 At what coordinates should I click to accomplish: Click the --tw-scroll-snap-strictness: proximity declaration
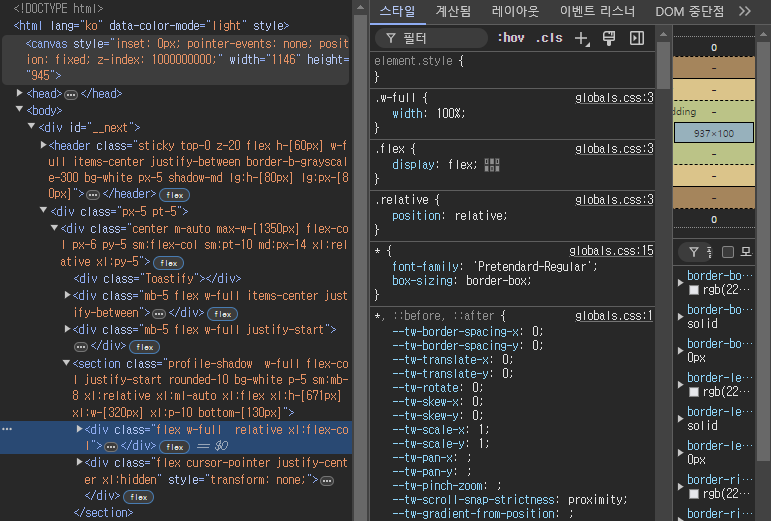[509, 500]
